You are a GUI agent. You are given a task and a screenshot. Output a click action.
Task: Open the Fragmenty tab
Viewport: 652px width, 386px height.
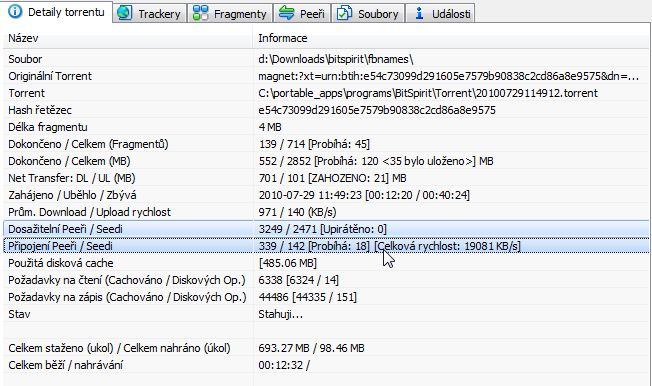click(x=230, y=13)
